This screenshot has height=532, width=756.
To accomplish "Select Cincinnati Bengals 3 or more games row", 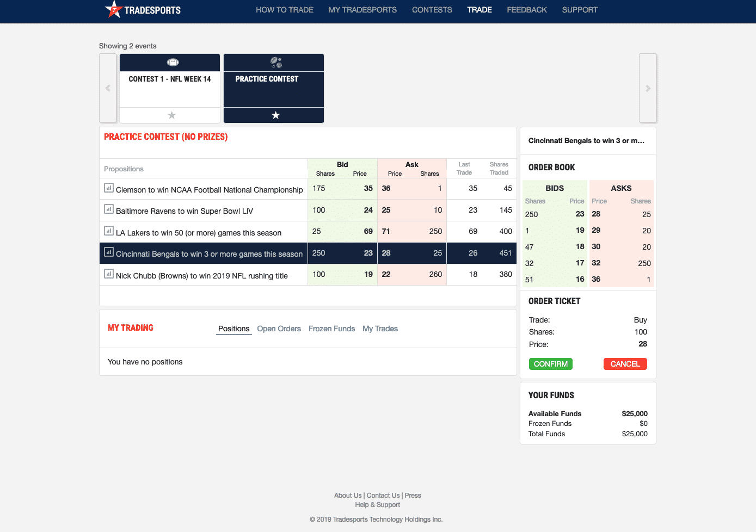I will (308, 253).
